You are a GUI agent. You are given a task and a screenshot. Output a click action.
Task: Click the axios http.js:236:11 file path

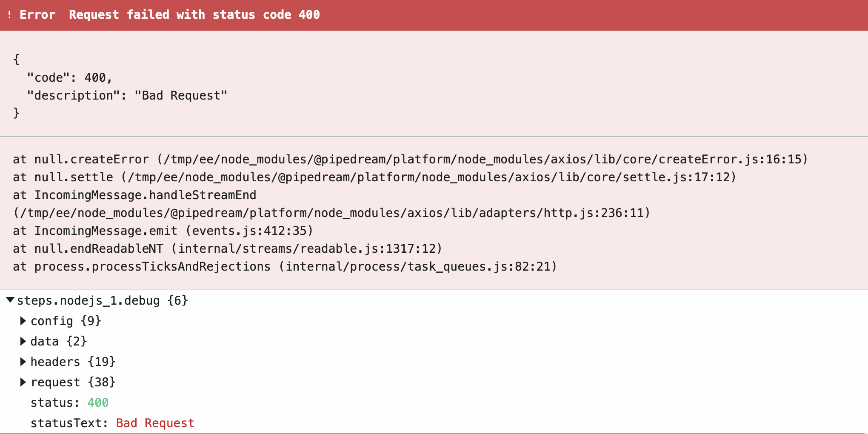click(x=332, y=213)
